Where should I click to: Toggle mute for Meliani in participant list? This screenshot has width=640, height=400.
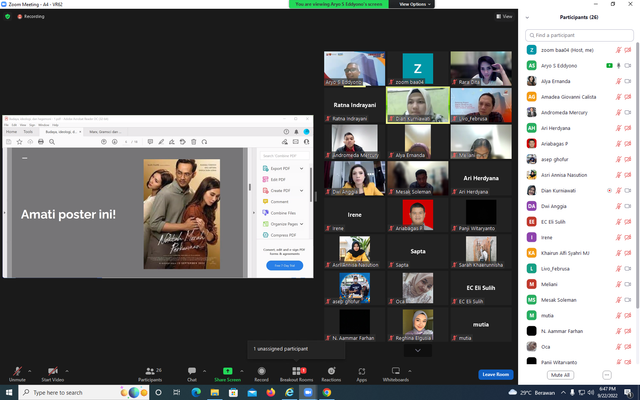(619, 284)
